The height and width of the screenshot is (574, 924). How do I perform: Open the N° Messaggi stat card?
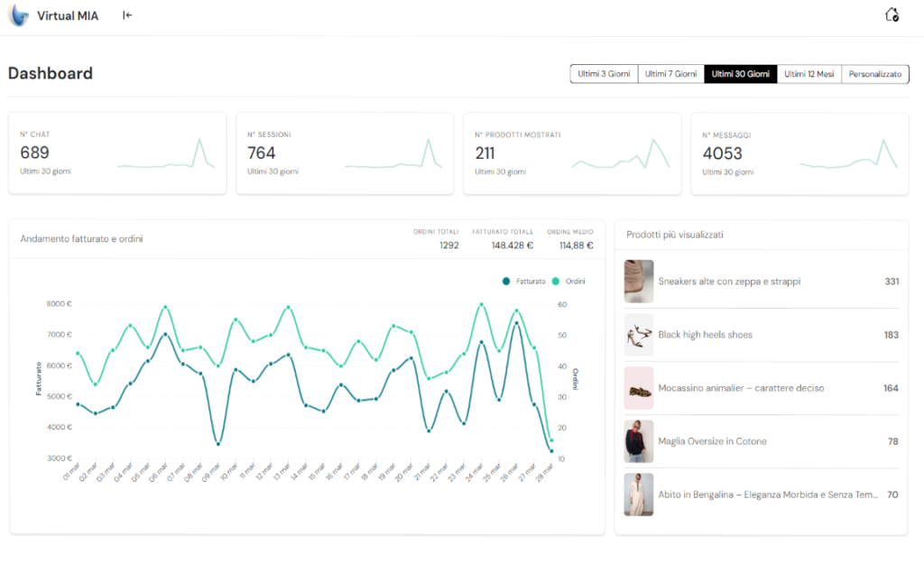(799, 153)
